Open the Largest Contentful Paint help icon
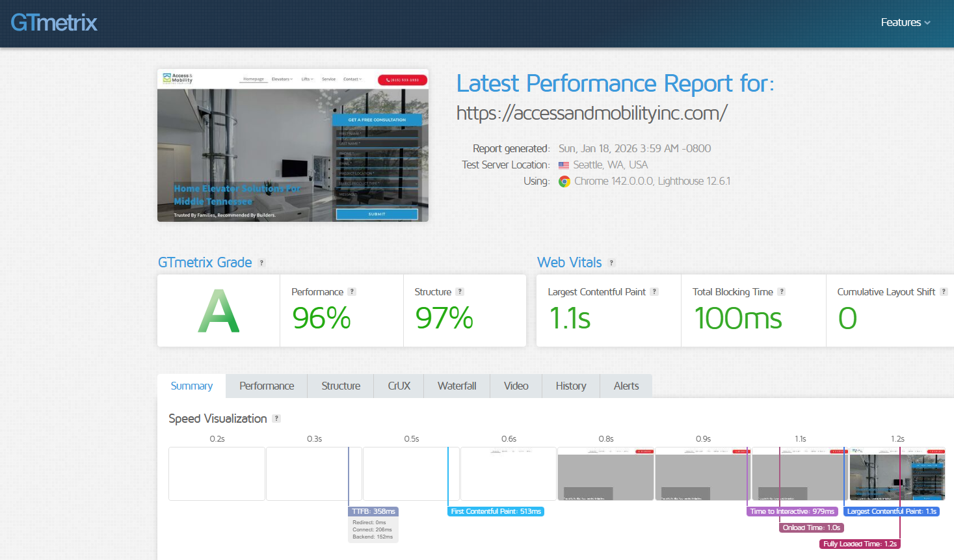This screenshot has width=954, height=560. click(x=654, y=292)
